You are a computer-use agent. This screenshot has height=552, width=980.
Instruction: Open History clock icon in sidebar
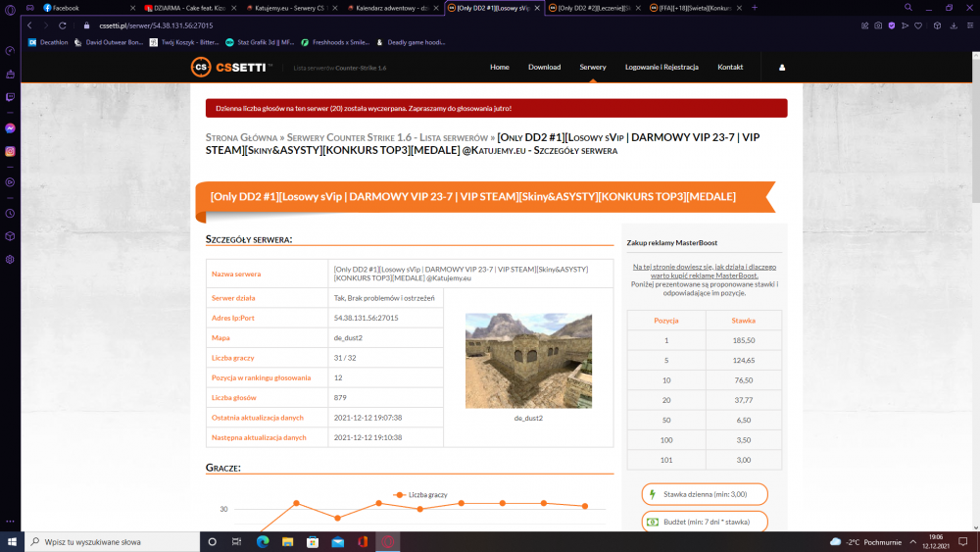tap(10, 214)
